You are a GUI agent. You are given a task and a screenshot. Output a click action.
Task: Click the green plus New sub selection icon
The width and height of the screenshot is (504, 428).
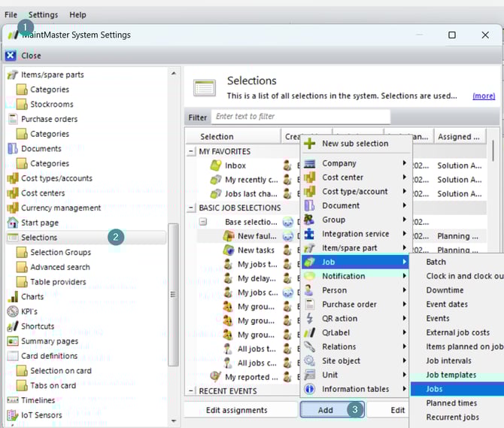(309, 144)
